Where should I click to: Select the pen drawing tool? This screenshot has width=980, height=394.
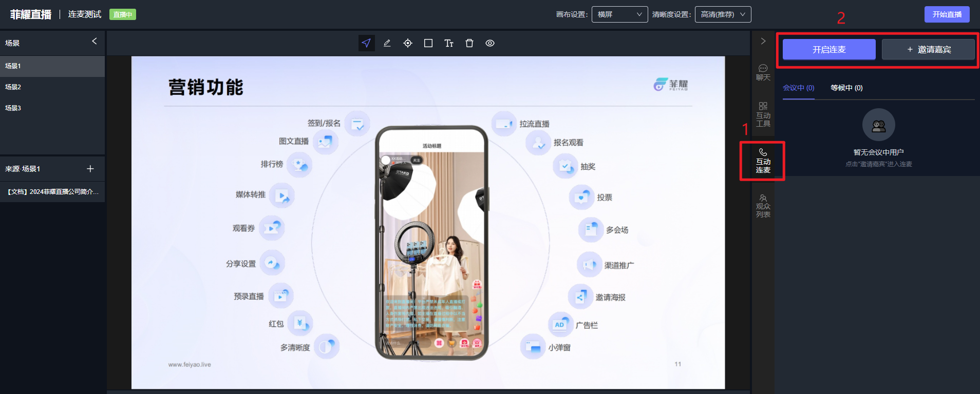tap(387, 43)
